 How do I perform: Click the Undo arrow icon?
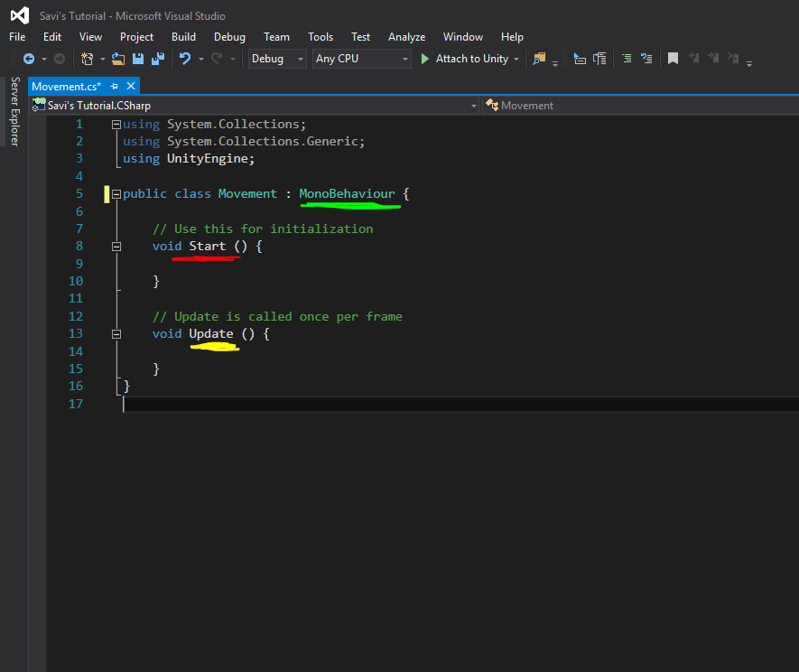click(185, 59)
